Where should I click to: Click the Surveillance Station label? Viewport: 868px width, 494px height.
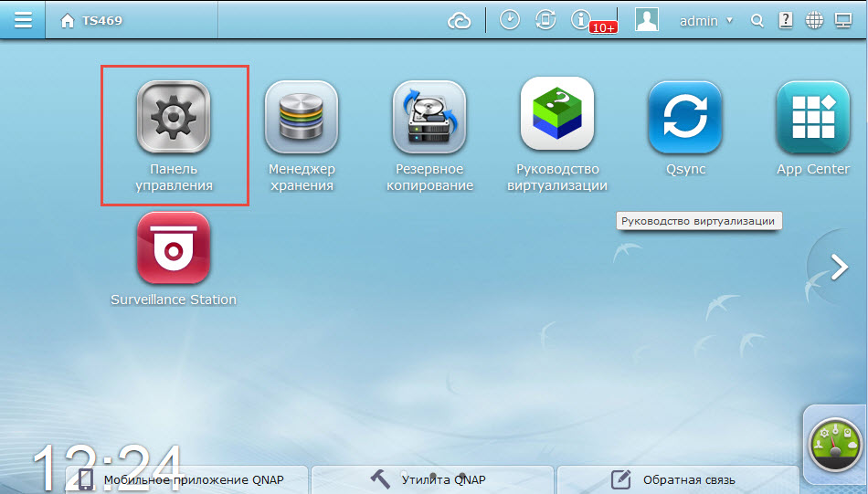point(174,300)
